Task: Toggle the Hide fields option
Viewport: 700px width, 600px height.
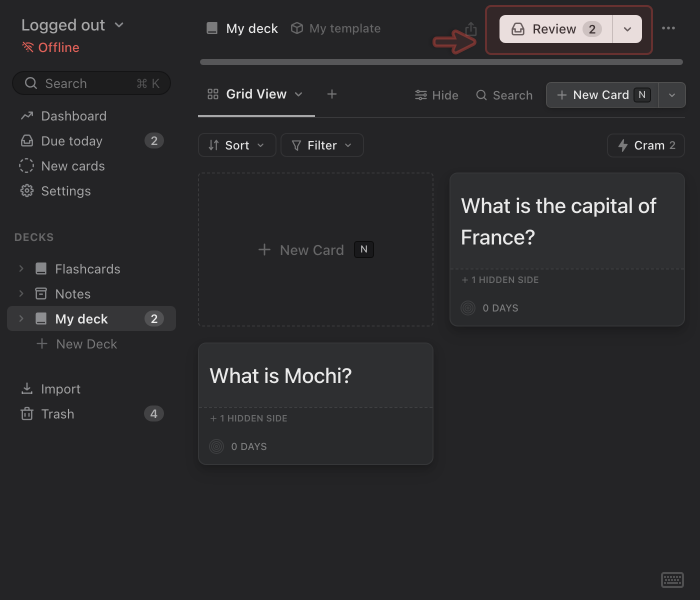Action: (436, 95)
